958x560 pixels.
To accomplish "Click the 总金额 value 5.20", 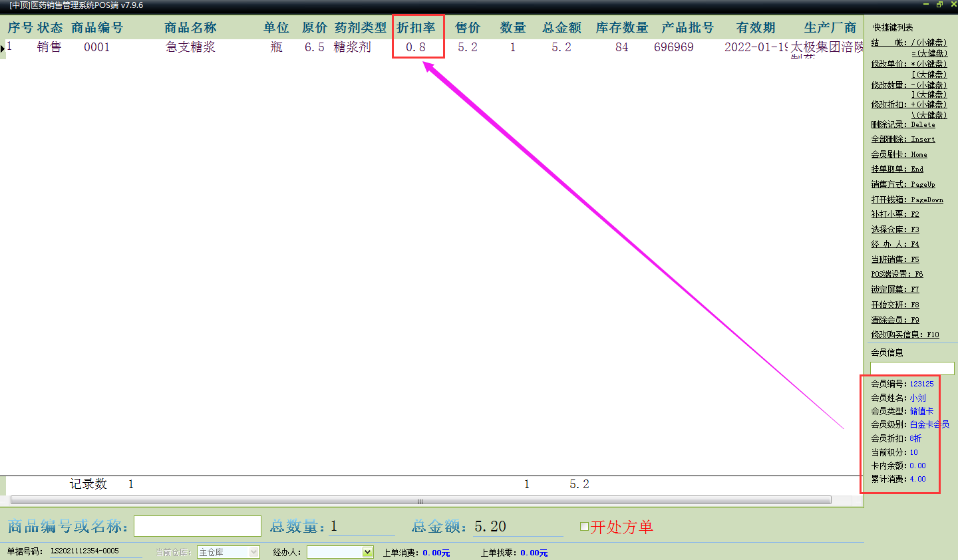I will click(x=490, y=526).
